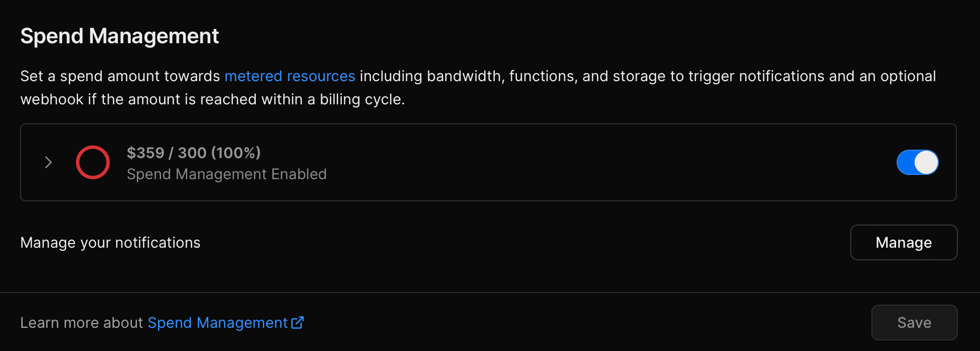980x351 pixels.
Task: Click the $359 / 300 amount text
Action: pos(194,153)
